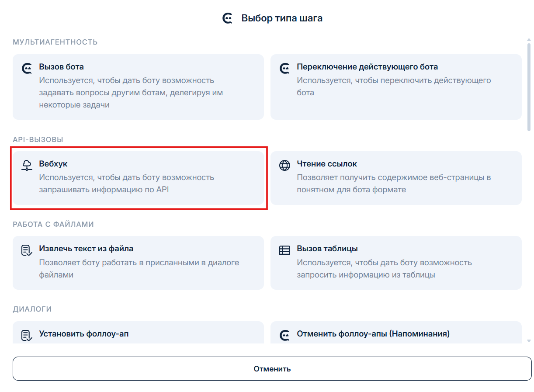Click the bot icon in "Вызов бота" card
This screenshot has width=534, height=392.
[27, 69]
